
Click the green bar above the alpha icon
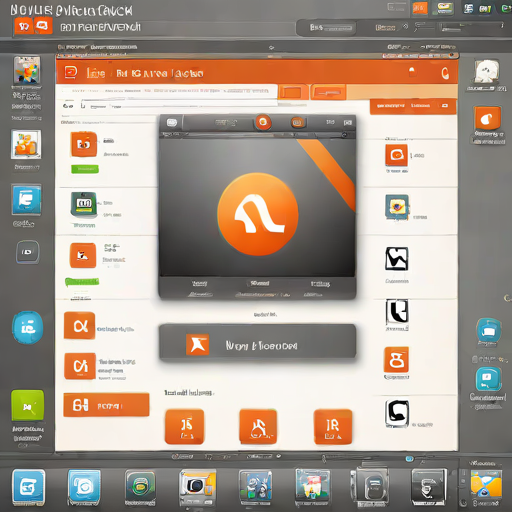point(82,282)
